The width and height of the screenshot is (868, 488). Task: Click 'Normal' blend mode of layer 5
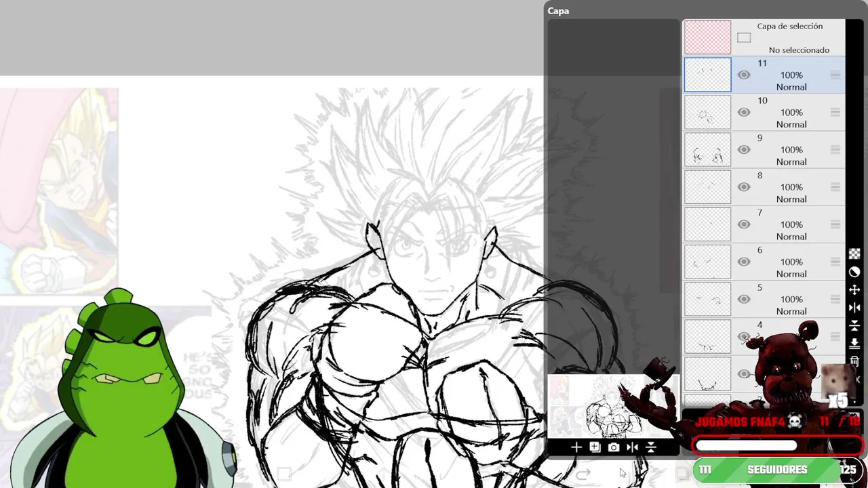[791, 311]
